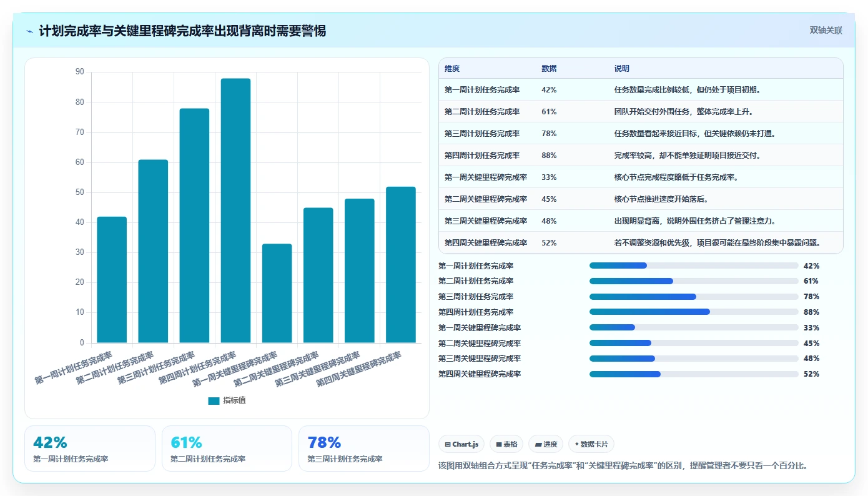This screenshot has height=496, width=868.
Task: Click the rotated x-axis label 第四周关键里程碑完成率
Action: (x=358, y=369)
